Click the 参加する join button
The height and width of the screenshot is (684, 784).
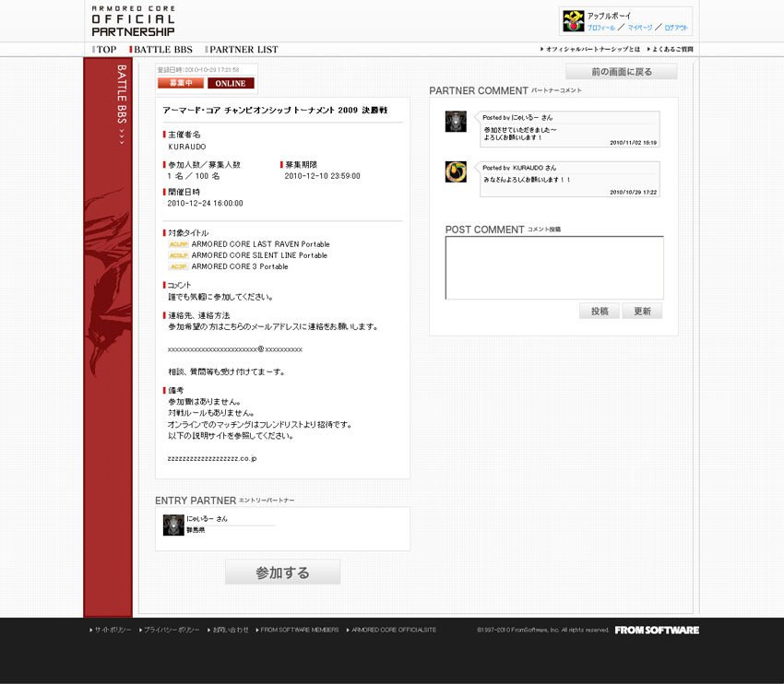point(282,572)
